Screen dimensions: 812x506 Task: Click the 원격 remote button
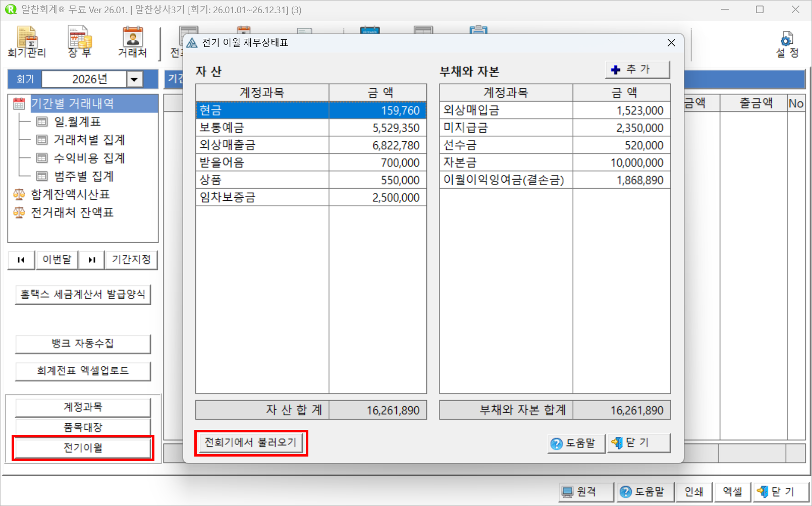586,491
